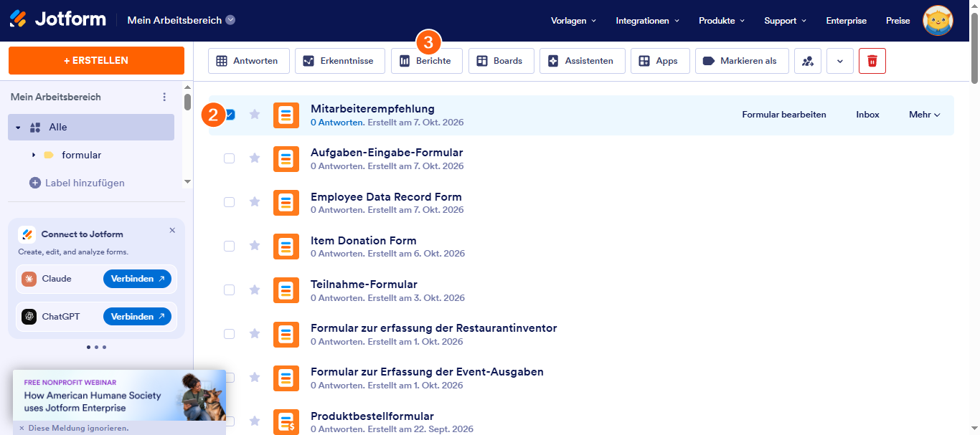Open the Produktbestellformular form title
980x435 pixels.
[372, 416]
